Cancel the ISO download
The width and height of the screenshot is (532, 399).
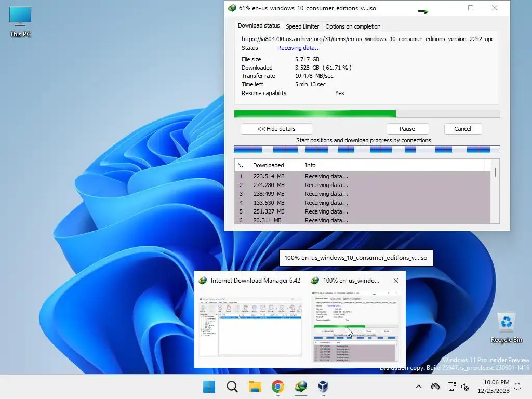(462, 129)
